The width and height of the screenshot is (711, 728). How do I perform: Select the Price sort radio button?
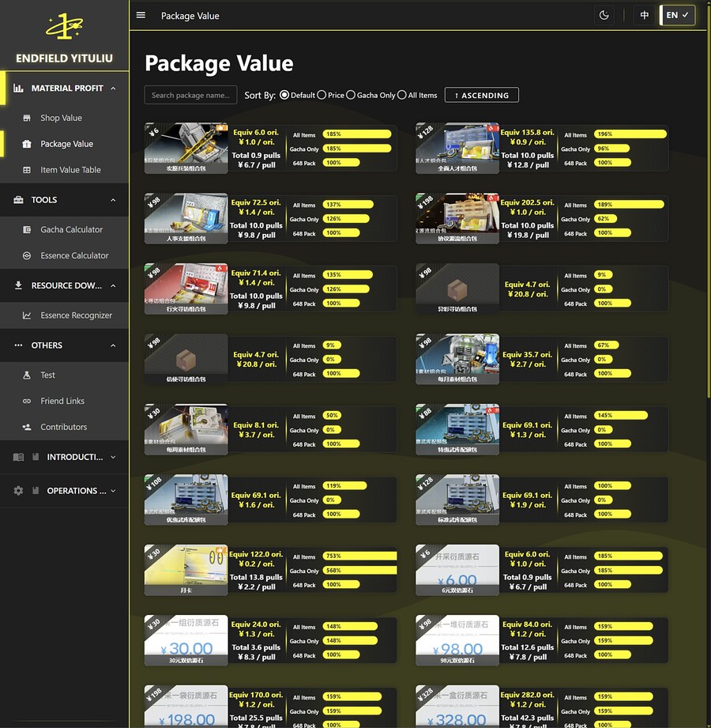(322, 95)
